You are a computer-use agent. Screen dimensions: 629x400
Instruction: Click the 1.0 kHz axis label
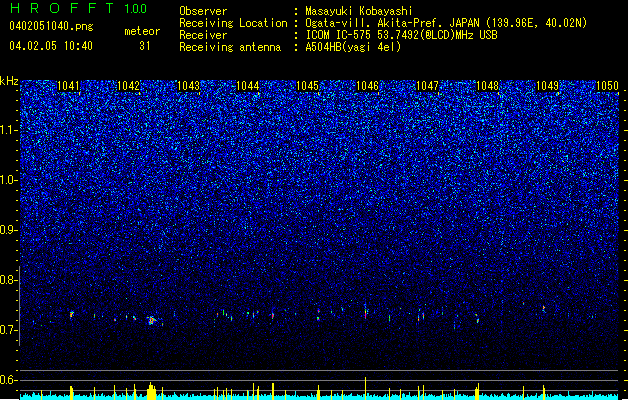point(9,180)
